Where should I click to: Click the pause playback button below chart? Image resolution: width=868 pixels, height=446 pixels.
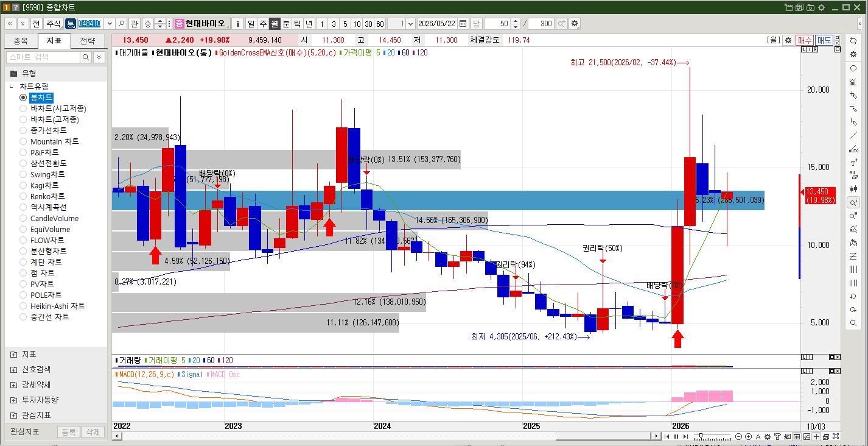(676, 436)
